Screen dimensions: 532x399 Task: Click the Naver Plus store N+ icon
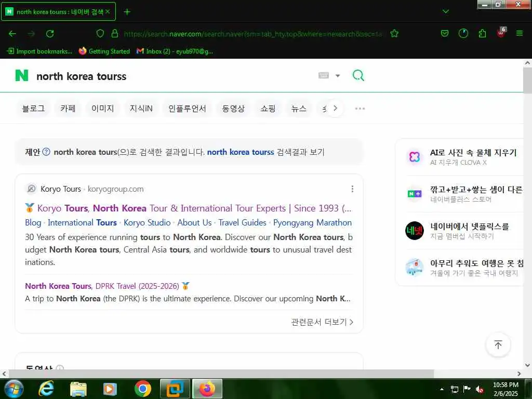pyautogui.click(x=414, y=194)
